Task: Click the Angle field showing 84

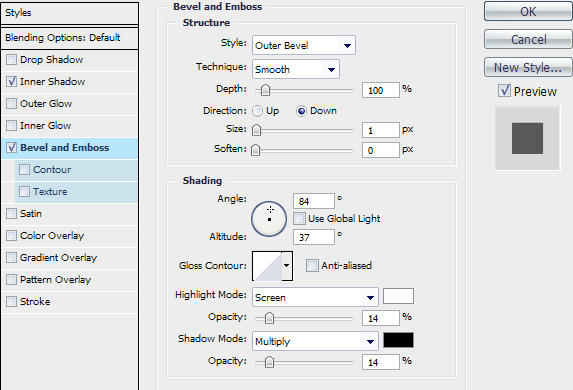Action: pyautogui.click(x=314, y=201)
